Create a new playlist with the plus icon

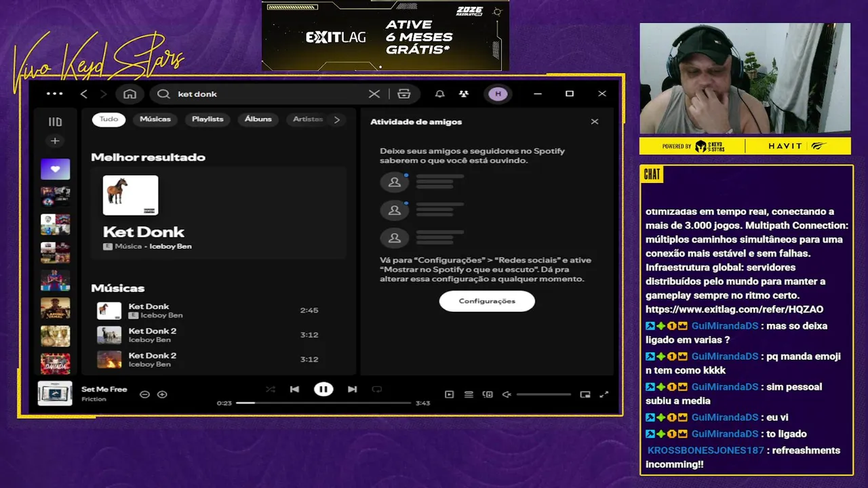point(55,141)
